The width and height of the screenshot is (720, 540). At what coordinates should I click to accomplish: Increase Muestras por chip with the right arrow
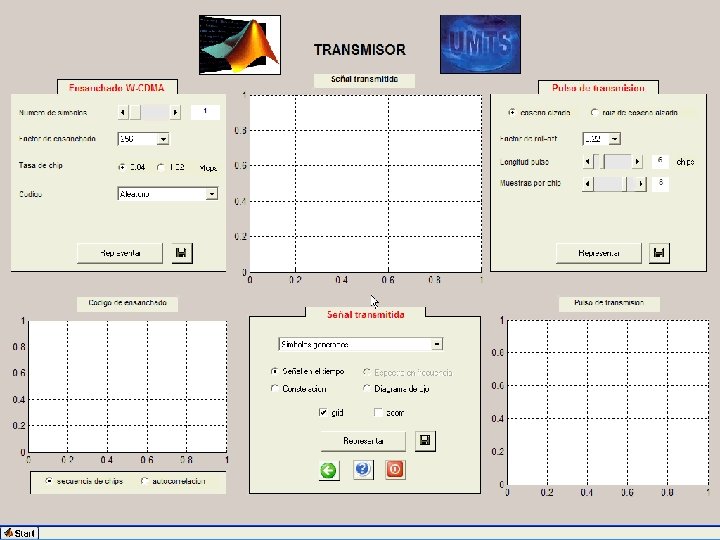(x=641, y=184)
